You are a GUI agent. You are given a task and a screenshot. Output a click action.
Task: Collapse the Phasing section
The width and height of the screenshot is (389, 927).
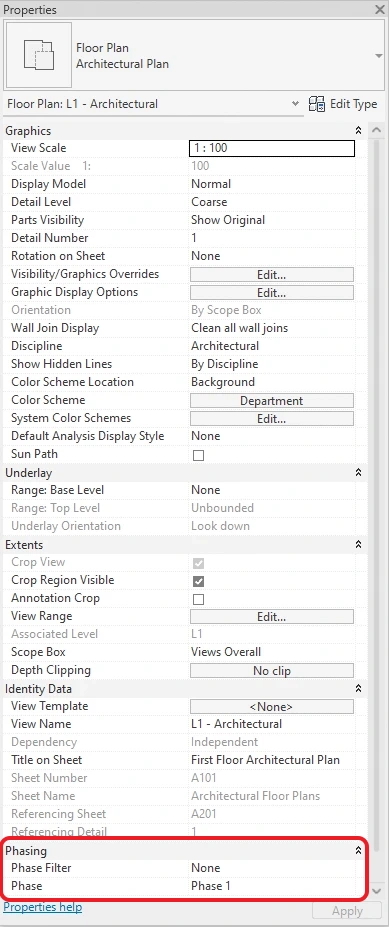(x=358, y=851)
